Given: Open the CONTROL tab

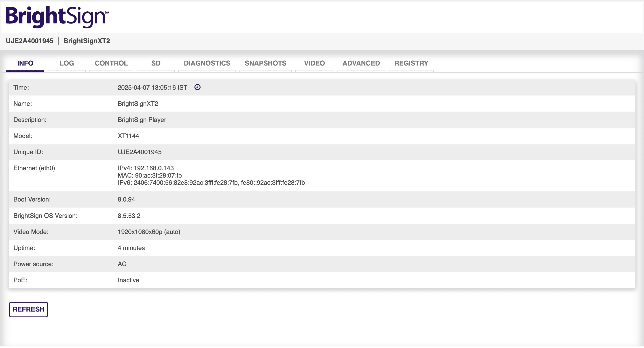Looking at the screenshot, I should (111, 63).
